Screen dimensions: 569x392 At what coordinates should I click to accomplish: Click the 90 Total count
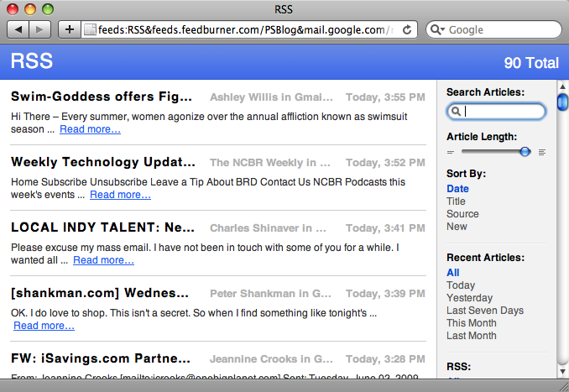click(x=531, y=63)
